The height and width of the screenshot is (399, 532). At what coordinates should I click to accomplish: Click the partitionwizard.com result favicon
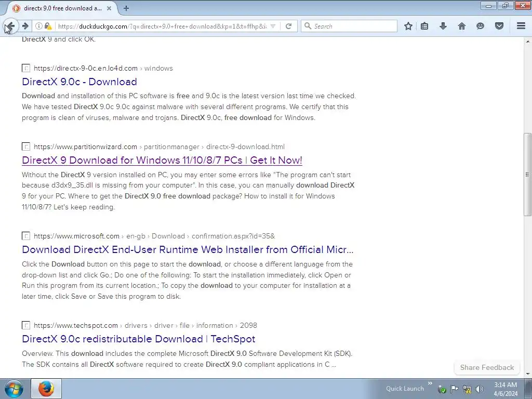click(26, 147)
